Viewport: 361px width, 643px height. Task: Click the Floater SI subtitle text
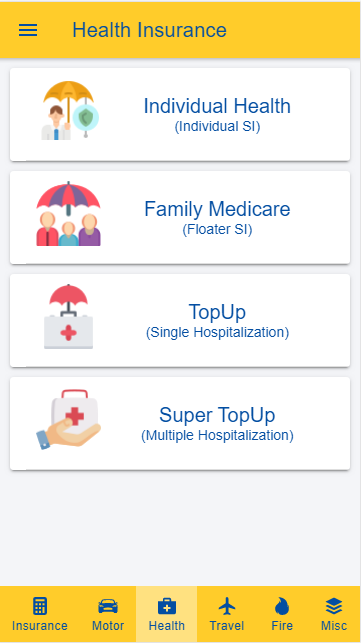click(x=217, y=230)
